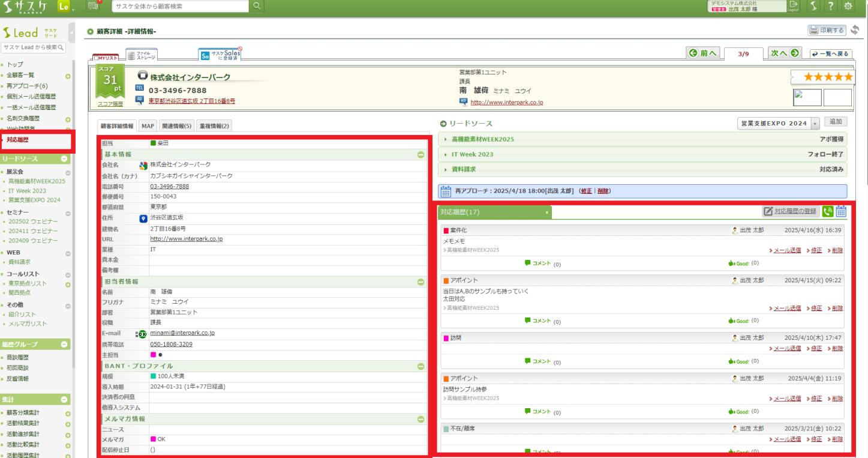This screenshot has width=868, height=458.
Task: Click the magnifier button beside global search
Action: pos(256,6)
